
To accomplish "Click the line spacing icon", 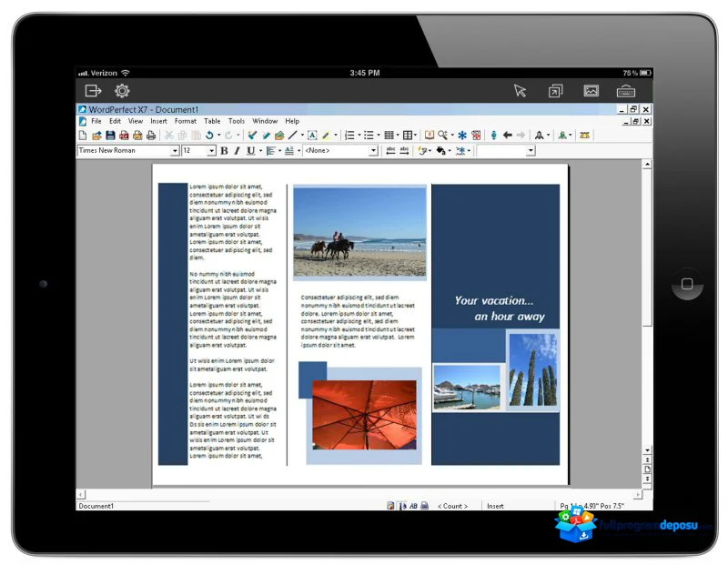I will click(x=289, y=150).
